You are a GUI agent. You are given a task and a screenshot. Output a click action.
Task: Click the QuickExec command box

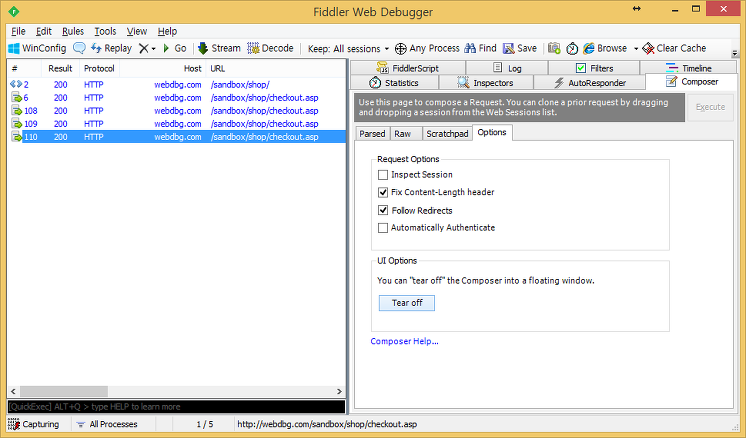176,407
